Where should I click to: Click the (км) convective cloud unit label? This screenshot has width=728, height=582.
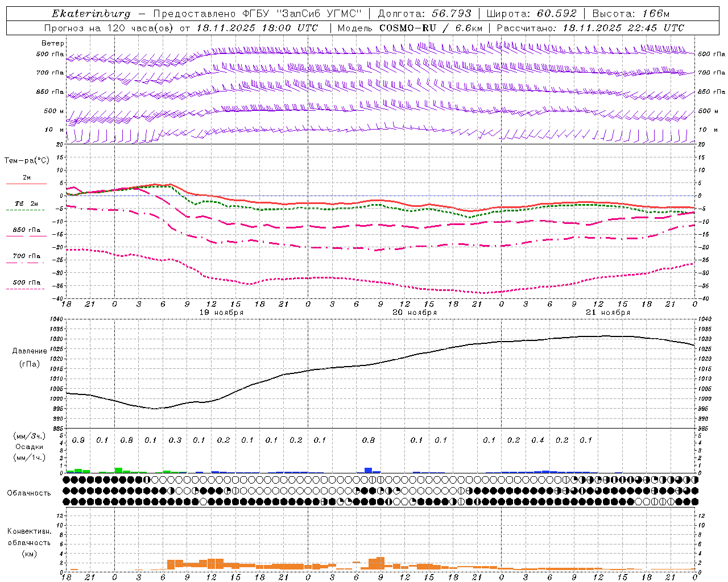tap(29, 554)
